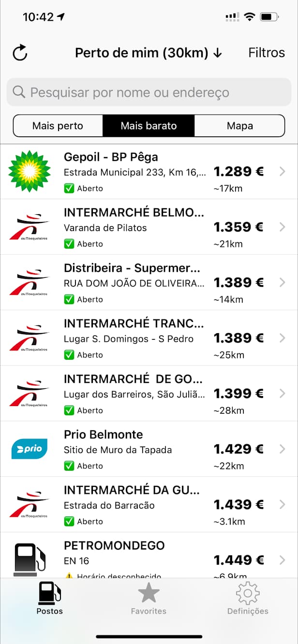Tap Intermarché Belmonte Mosqueteiros logo
Viewport: 298px width, 644px height.
30,227
